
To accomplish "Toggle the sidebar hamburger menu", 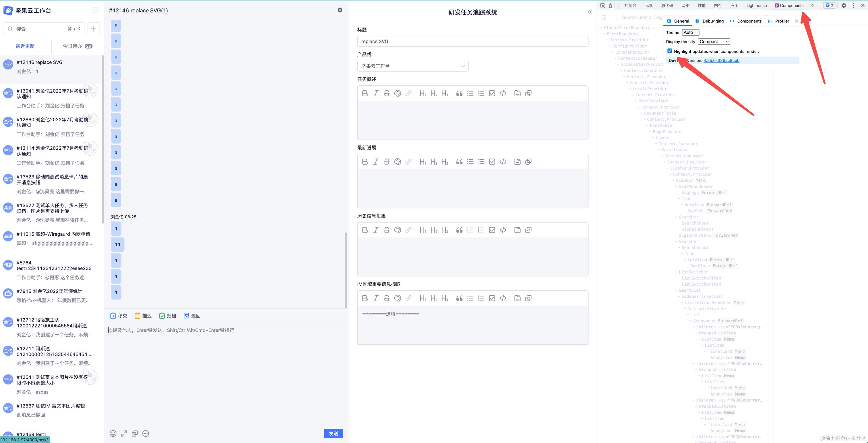I will pos(95,10).
